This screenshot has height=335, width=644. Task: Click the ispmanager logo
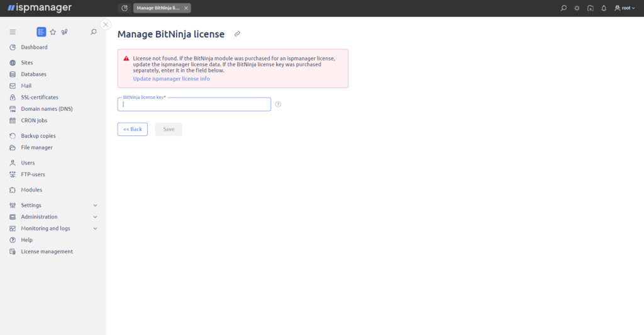point(40,8)
